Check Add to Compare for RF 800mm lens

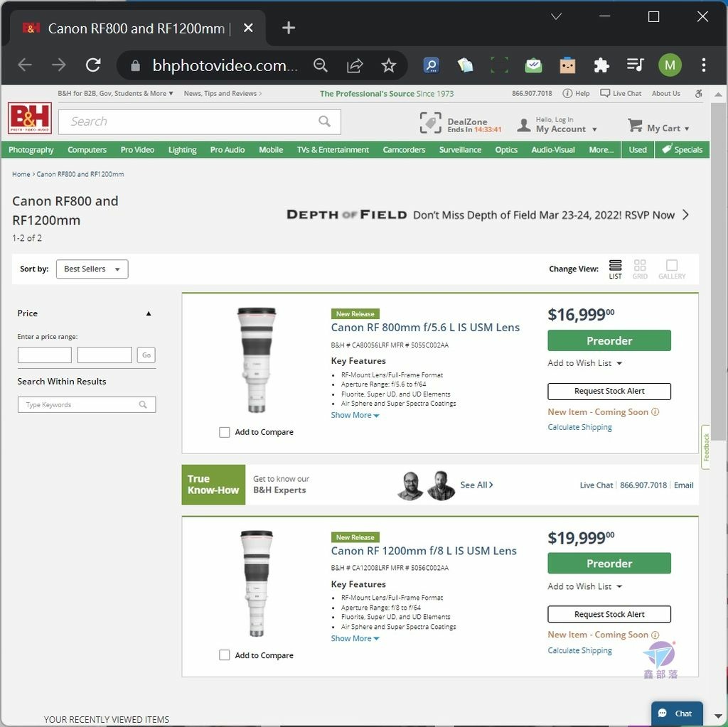[224, 432]
